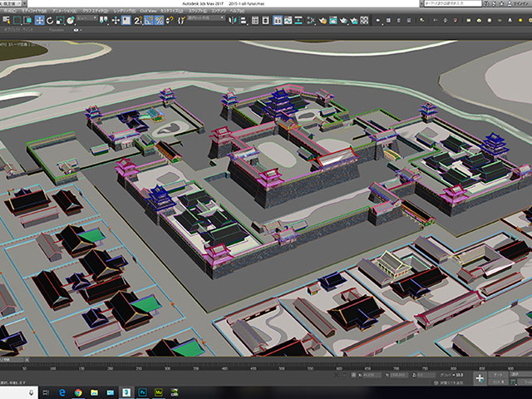Click the rectangular selection region icon
Viewport: 532px width, 399px height.
click(x=17, y=19)
